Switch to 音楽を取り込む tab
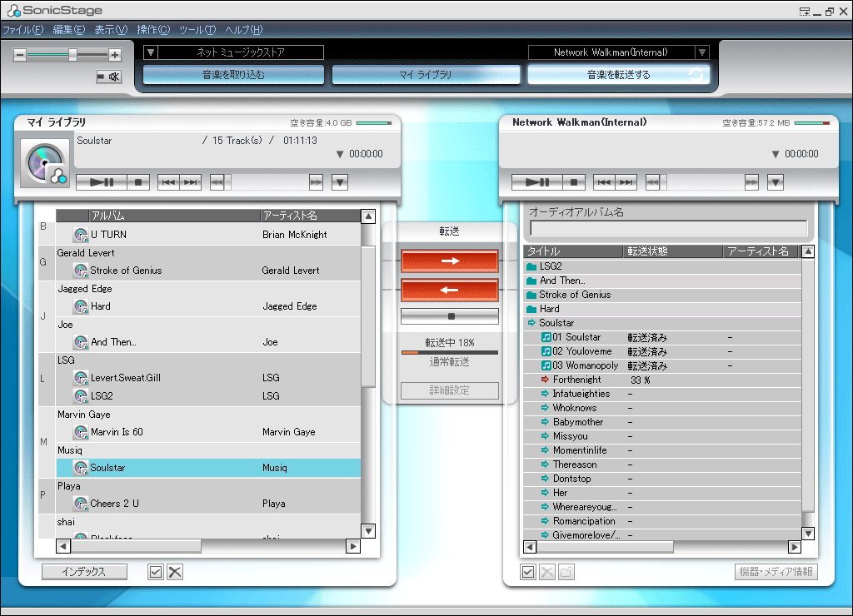Image resolution: width=853 pixels, height=616 pixels. pos(233,74)
